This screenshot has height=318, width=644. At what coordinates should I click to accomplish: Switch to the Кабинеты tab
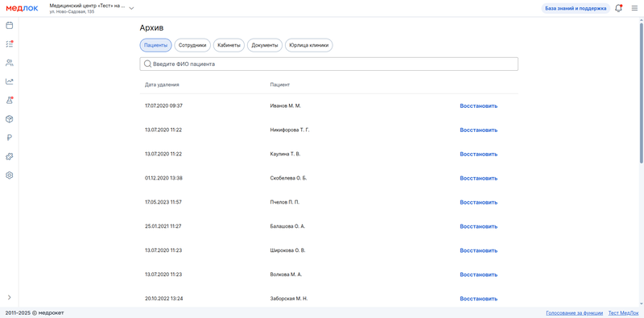pyautogui.click(x=229, y=45)
